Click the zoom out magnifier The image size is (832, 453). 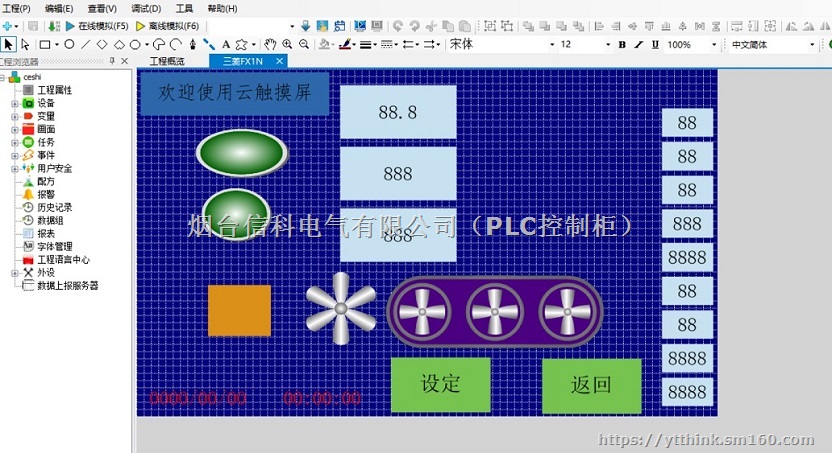[x=304, y=45]
